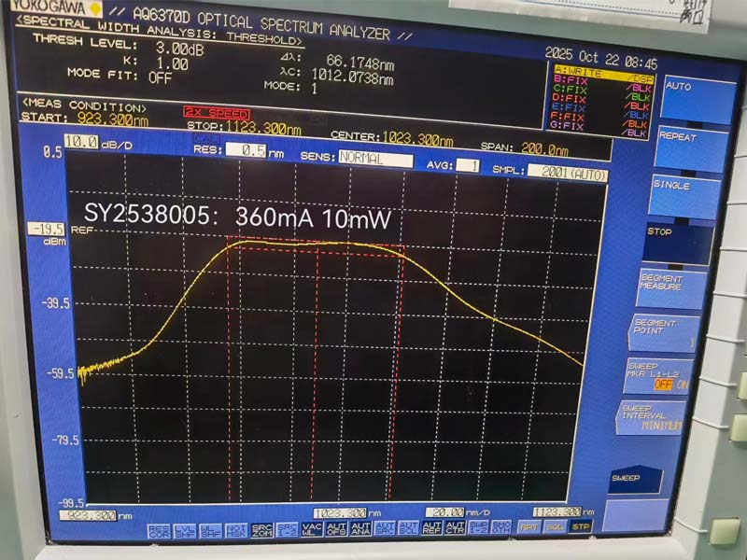Select the SWEEP menu tab

coord(635,479)
